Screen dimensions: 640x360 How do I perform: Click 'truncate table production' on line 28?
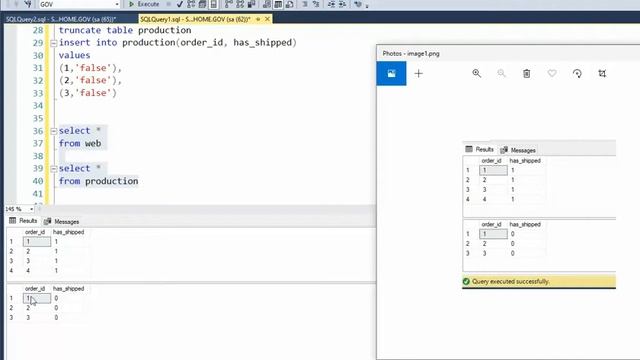click(x=125, y=30)
